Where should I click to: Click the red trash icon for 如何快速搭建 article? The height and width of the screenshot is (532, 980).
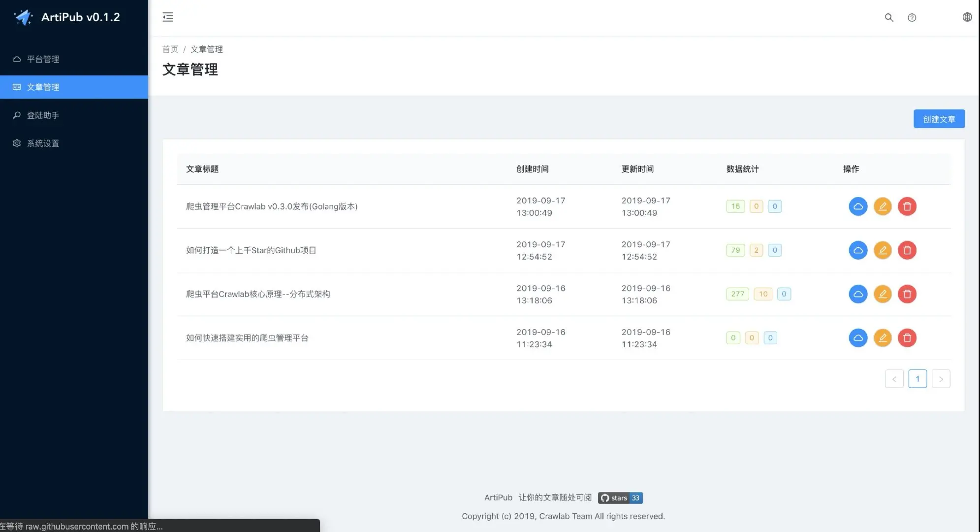pyautogui.click(x=907, y=338)
